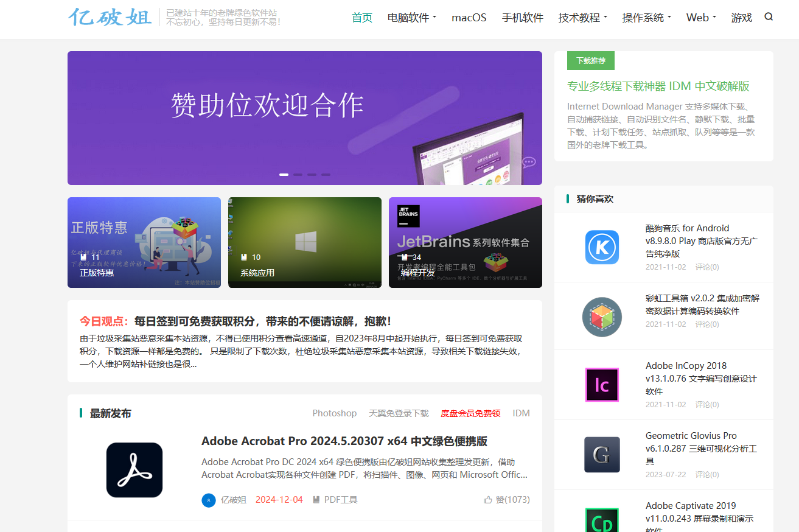This screenshot has height=532, width=799.
Task: Select the IDM filter tab
Action: [521, 413]
